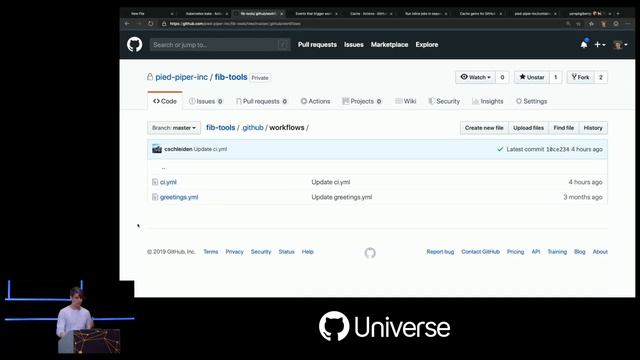The width and height of the screenshot is (640, 360).
Task: Open the Insights tab
Action: (487, 101)
